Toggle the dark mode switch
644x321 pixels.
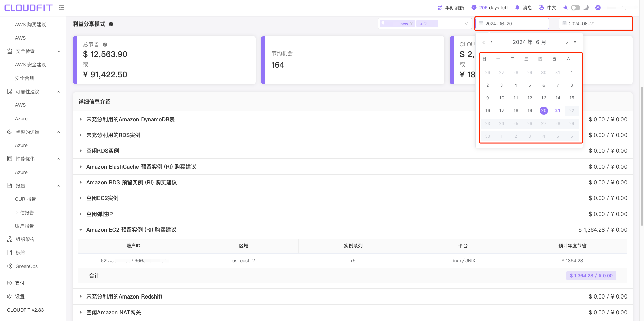[x=576, y=8]
